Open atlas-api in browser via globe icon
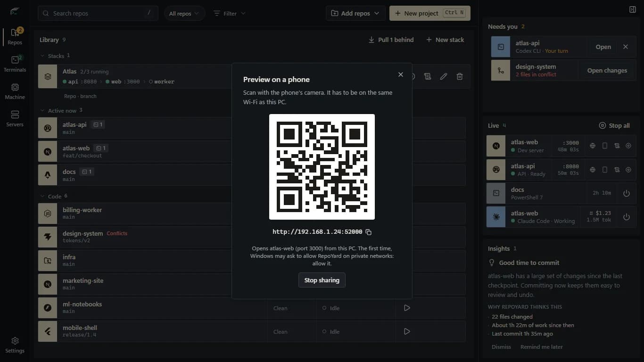The height and width of the screenshot is (362, 644). [593, 170]
